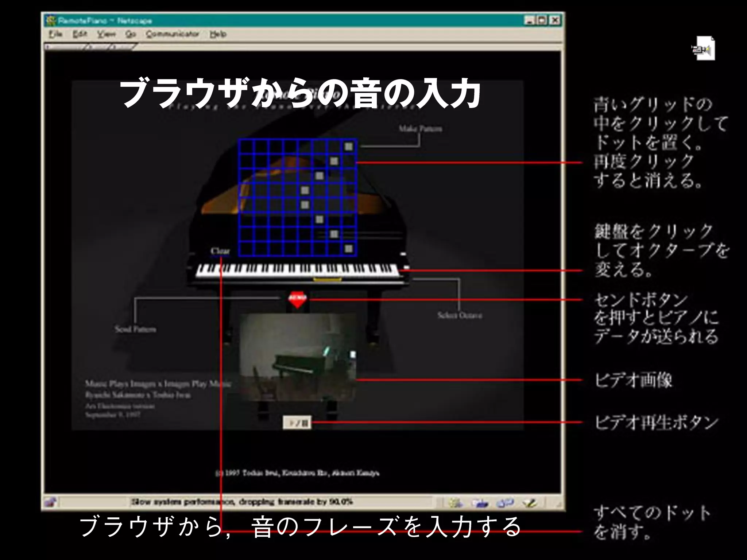Expand the third collapsed toolbar tab

tap(123, 47)
